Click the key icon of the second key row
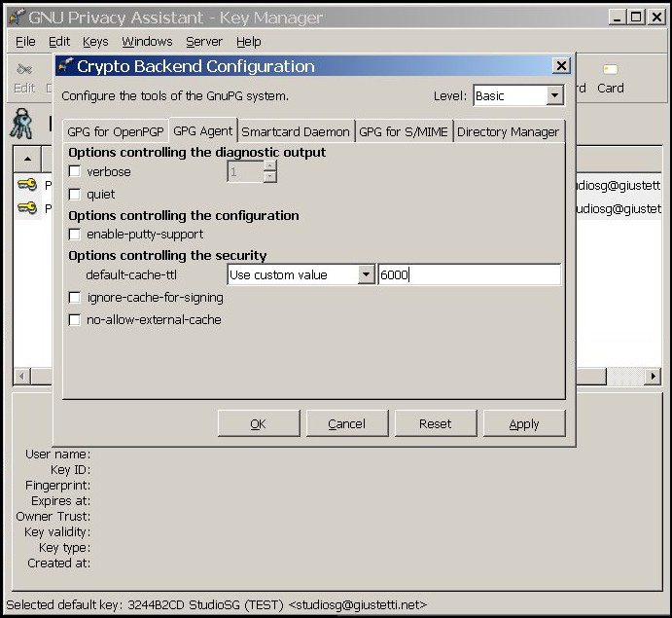The height and width of the screenshot is (618, 672). pos(27,208)
